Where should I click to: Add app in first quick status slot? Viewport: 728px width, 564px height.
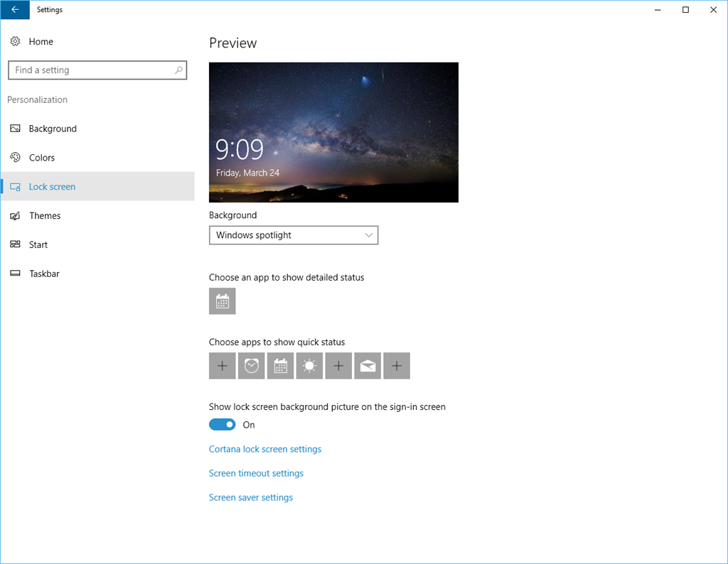pyautogui.click(x=222, y=366)
